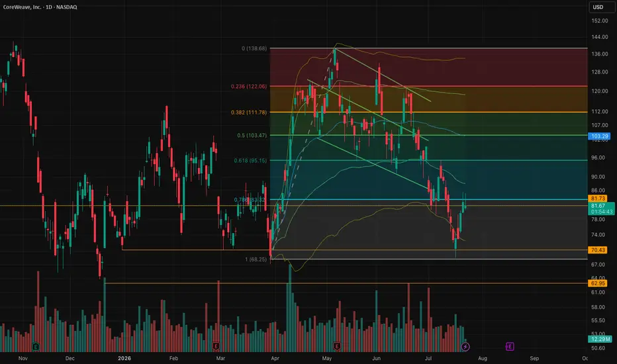The width and height of the screenshot is (617, 364).
Task: Select the Fibonacci 0.618 (95.15) label
Action: click(x=250, y=161)
